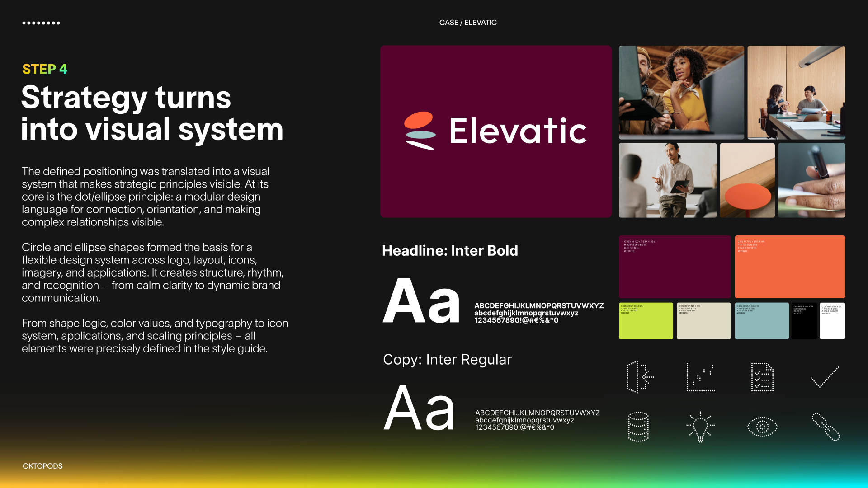Click the eight-dot logo at top left

pyautogui.click(x=41, y=23)
